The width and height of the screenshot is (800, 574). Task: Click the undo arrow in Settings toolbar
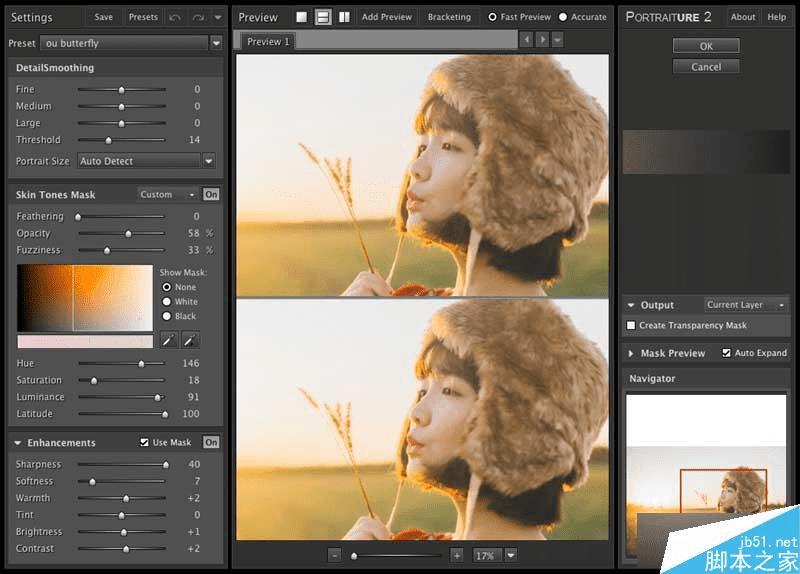[x=175, y=17]
